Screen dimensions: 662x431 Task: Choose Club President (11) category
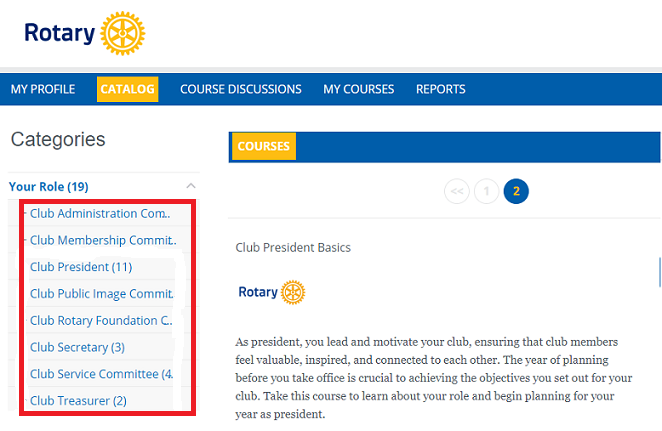(x=81, y=267)
